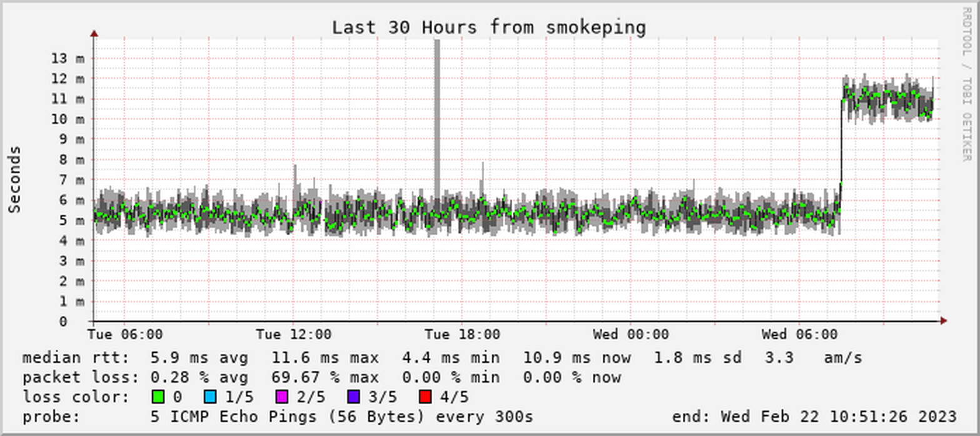Click the '11.6 ms max' median rtt value
980x436 pixels.
coord(325,358)
